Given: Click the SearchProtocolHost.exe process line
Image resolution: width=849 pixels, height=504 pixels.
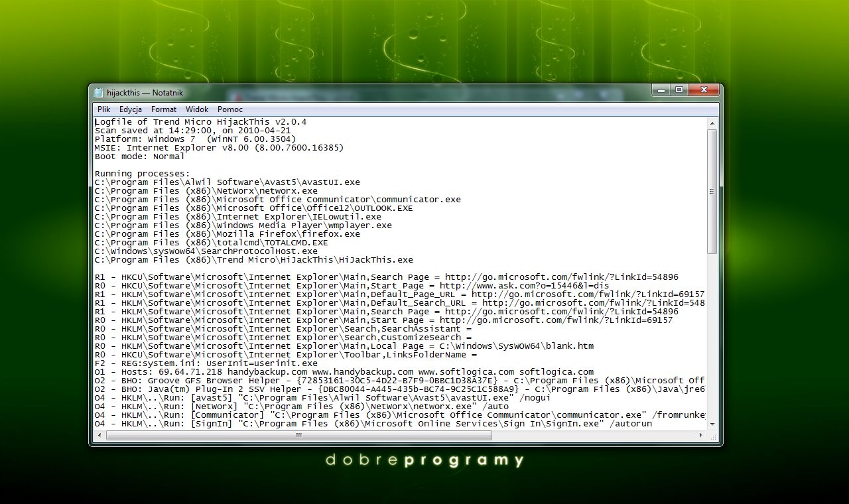Looking at the screenshot, I should click(206, 251).
